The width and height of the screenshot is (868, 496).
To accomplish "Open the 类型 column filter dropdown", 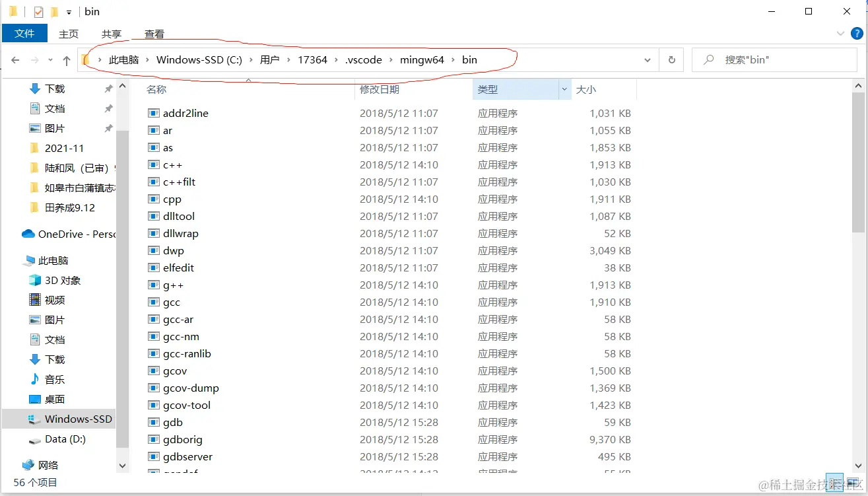I will pyautogui.click(x=564, y=89).
